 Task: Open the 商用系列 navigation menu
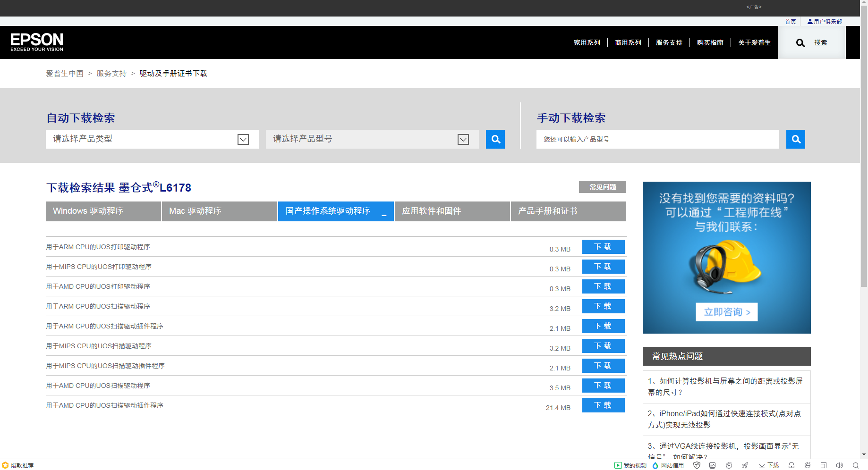(628, 42)
